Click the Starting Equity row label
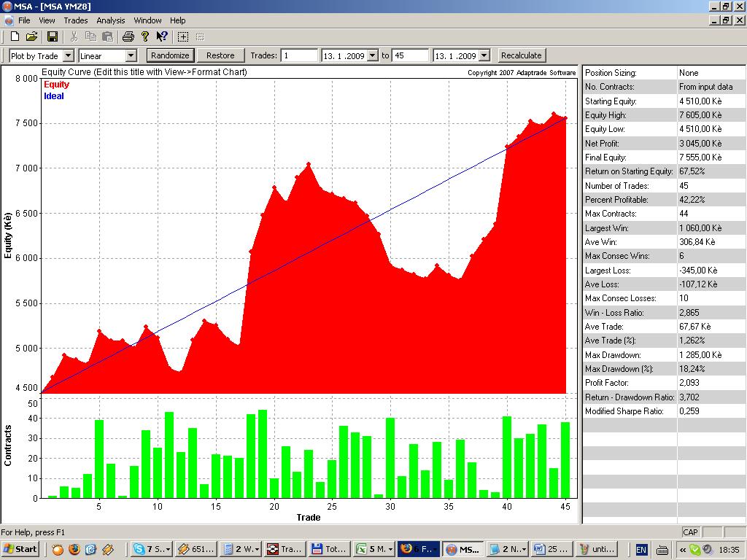This screenshot has width=747, height=560. click(x=611, y=101)
